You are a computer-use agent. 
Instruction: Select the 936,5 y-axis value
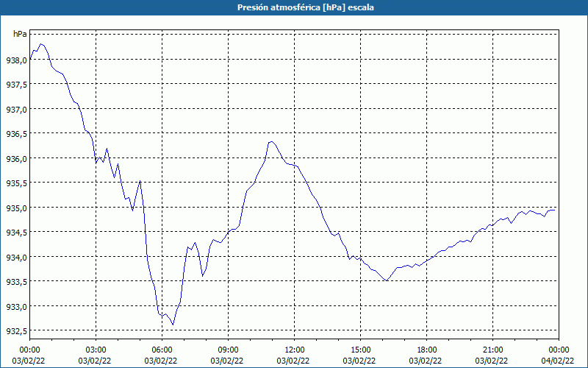tap(16, 134)
